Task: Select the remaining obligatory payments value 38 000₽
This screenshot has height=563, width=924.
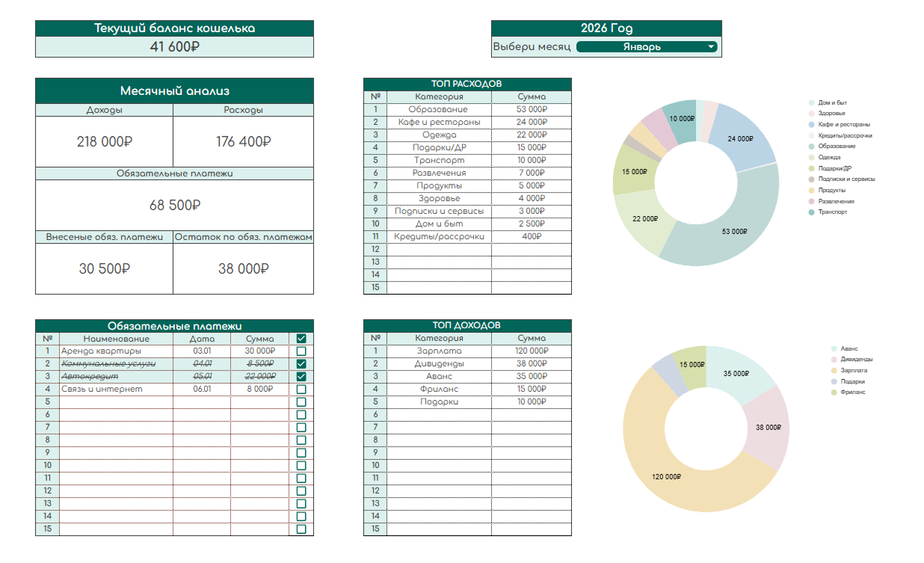Action: 243,268
